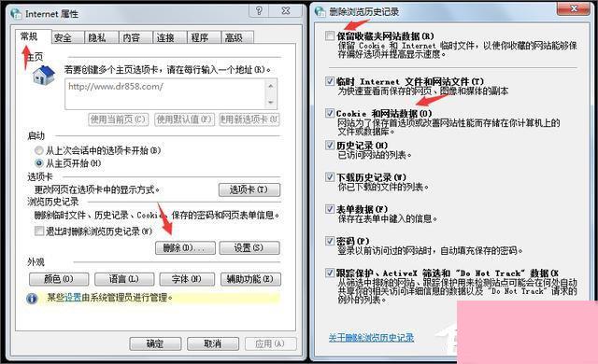Toggle the 密码(P) checkbox

pyautogui.click(x=330, y=241)
